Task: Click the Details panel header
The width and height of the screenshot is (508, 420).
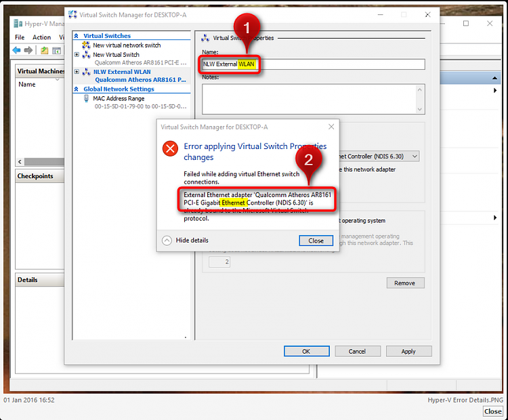Action: (39, 280)
